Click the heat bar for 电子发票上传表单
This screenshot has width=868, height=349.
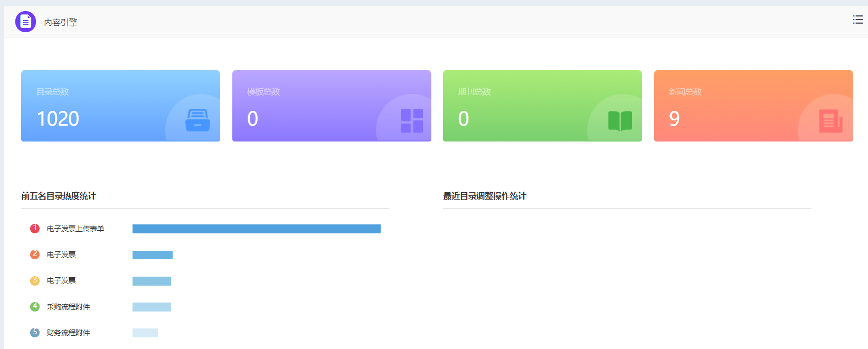[257, 229]
